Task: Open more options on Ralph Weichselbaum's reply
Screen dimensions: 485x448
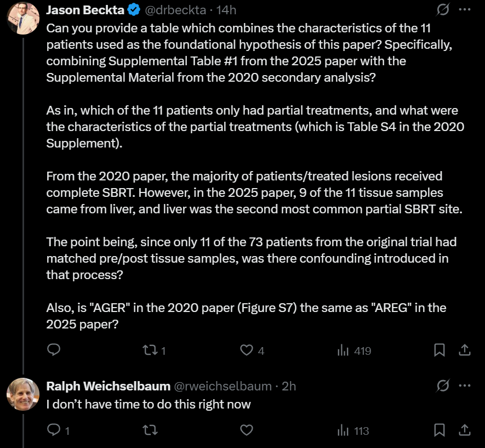Action: click(464, 386)
